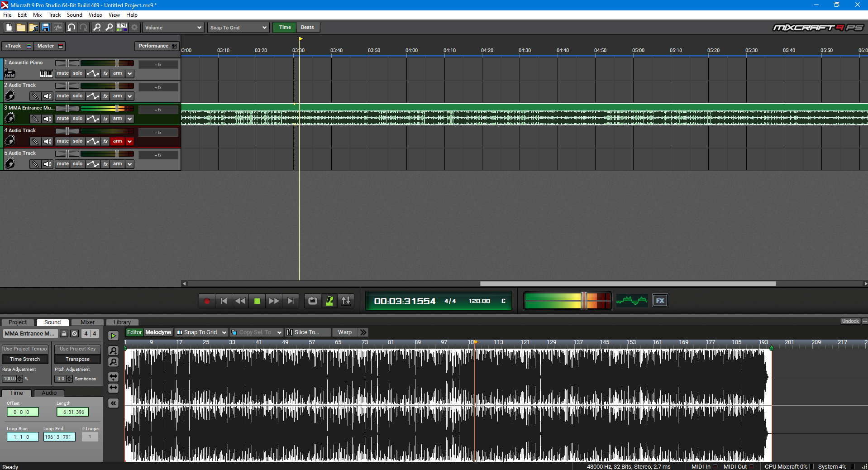
Task: Jump to end with transport button
Action: tap(291, 301)
